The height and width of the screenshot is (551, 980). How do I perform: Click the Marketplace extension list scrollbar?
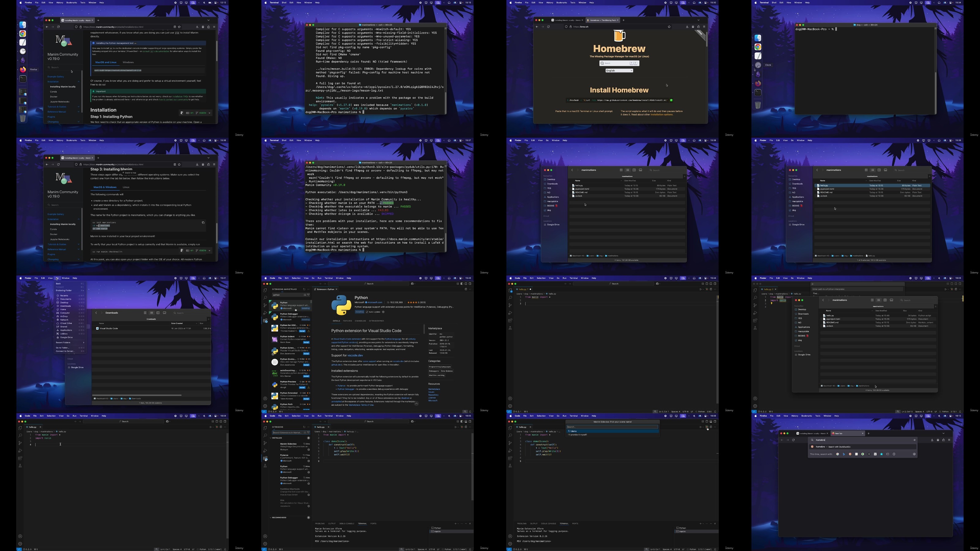tap(311, 302)
